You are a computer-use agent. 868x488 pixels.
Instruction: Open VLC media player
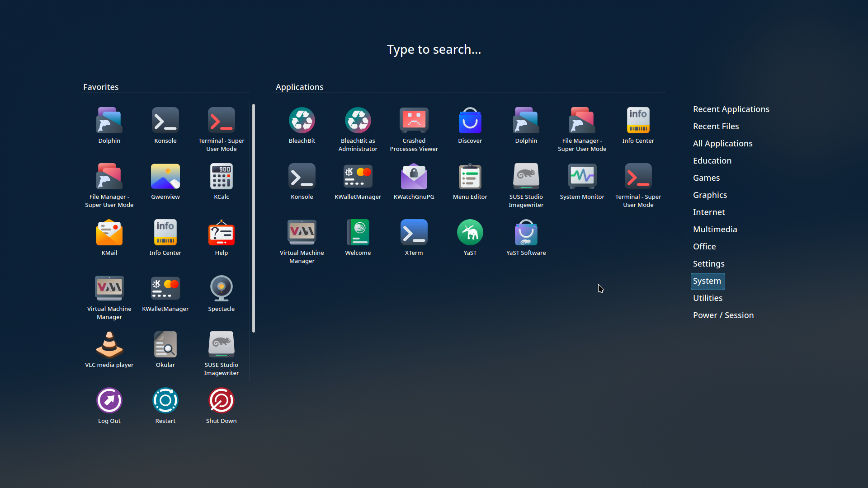pyautogui.click(x=109, y=350)
